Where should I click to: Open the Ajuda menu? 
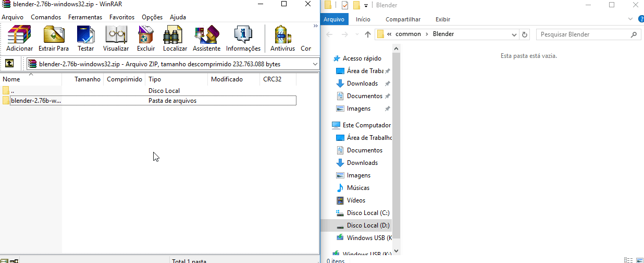[x=178, y=17]
